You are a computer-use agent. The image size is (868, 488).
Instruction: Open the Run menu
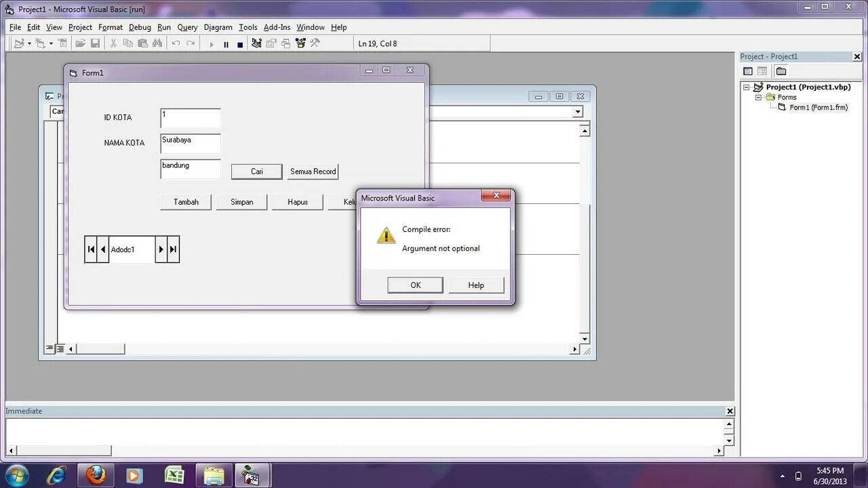[164, 27]
